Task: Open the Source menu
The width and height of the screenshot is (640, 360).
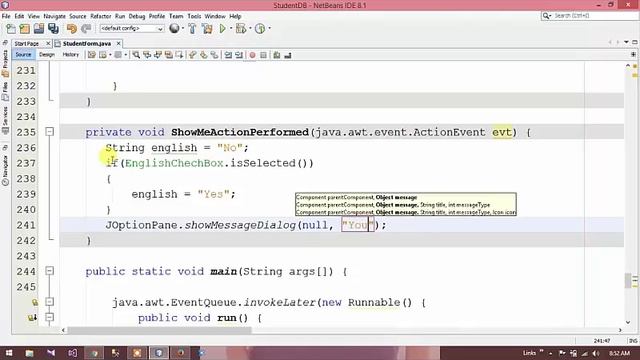Action: tap(78, 16)
